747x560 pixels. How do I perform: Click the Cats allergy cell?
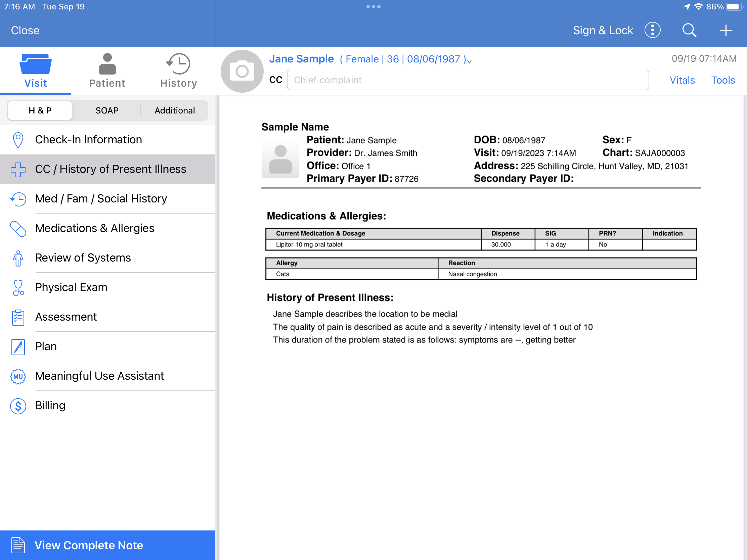352,274
